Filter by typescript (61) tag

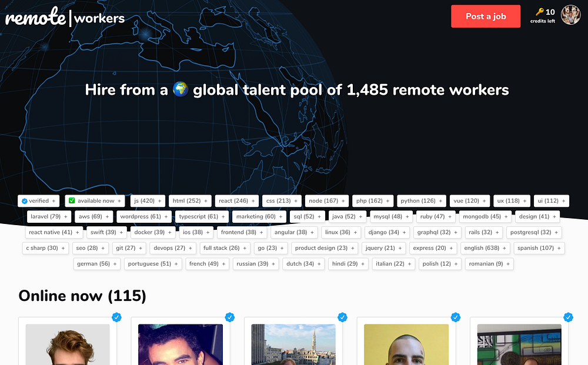202,217
